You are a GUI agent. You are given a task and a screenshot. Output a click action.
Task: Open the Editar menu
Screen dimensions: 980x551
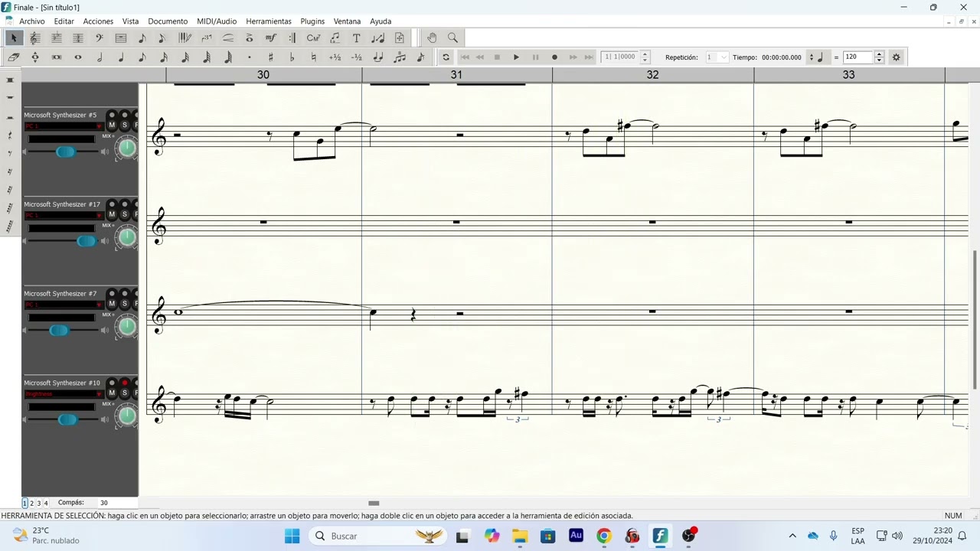tap(64, 21)
